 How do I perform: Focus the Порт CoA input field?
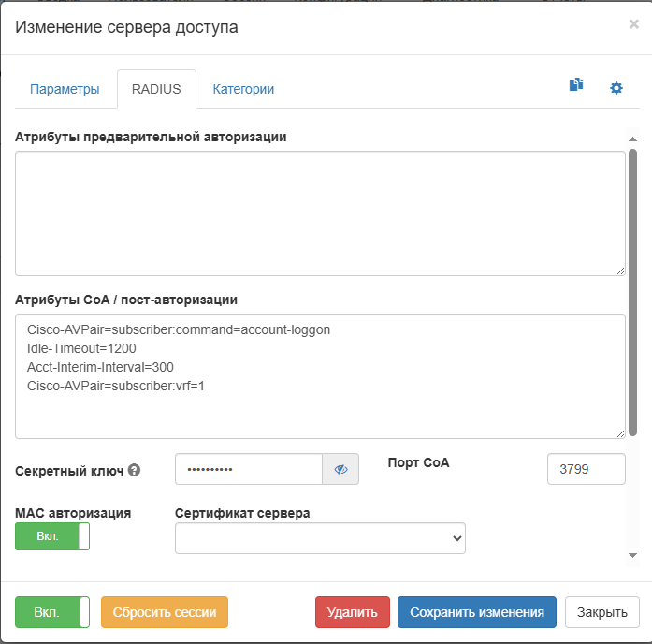click(586, 469)
